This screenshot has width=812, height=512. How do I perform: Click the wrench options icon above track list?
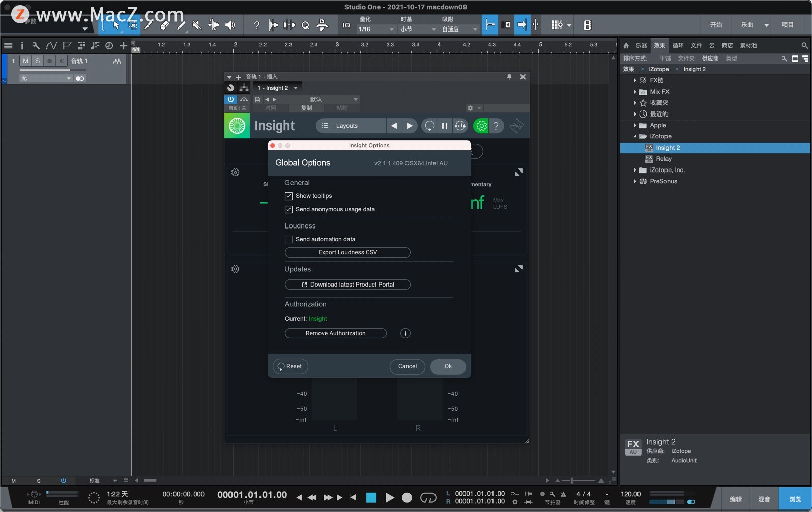pyautogui.click(x=36, y=46)
